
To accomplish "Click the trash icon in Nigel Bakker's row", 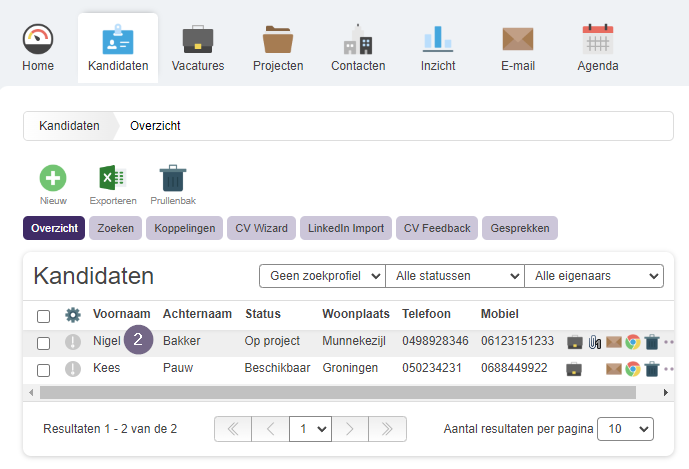I will (652, 342).
